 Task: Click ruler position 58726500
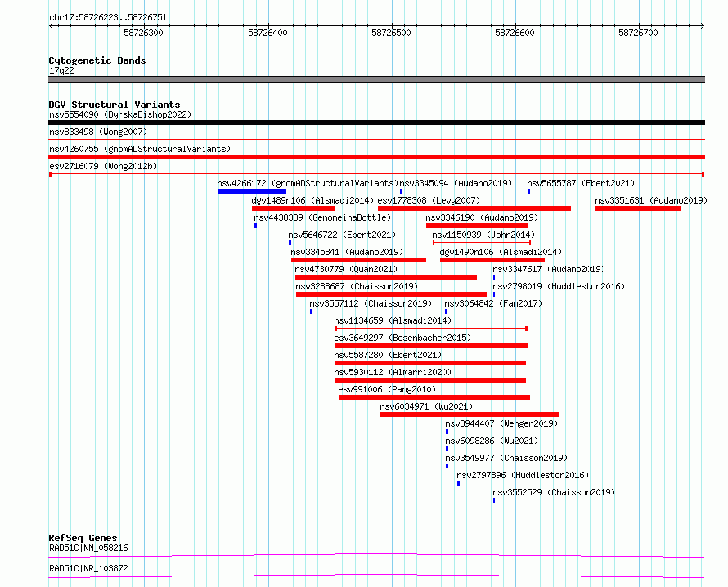391,33
